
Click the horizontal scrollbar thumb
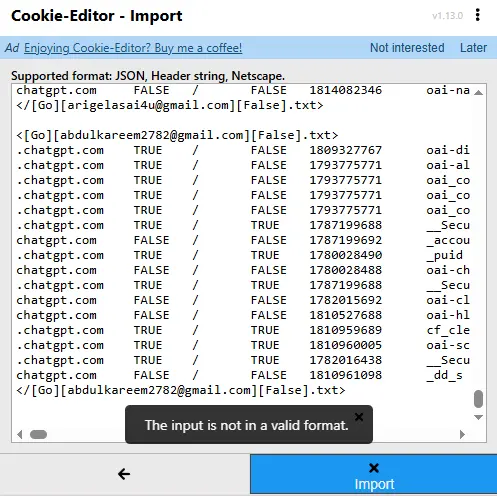(x=38, y=434)
